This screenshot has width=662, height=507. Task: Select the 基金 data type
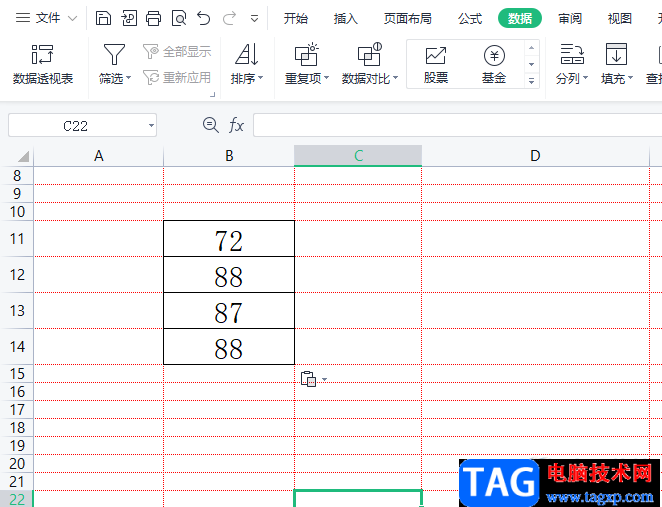[x=494, y=64]
